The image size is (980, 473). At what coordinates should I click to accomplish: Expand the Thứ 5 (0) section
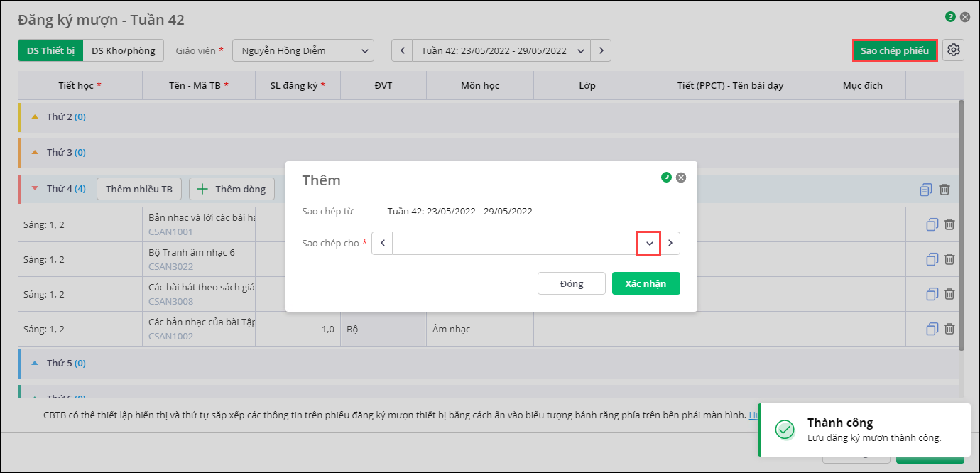(x=35, y=363)
